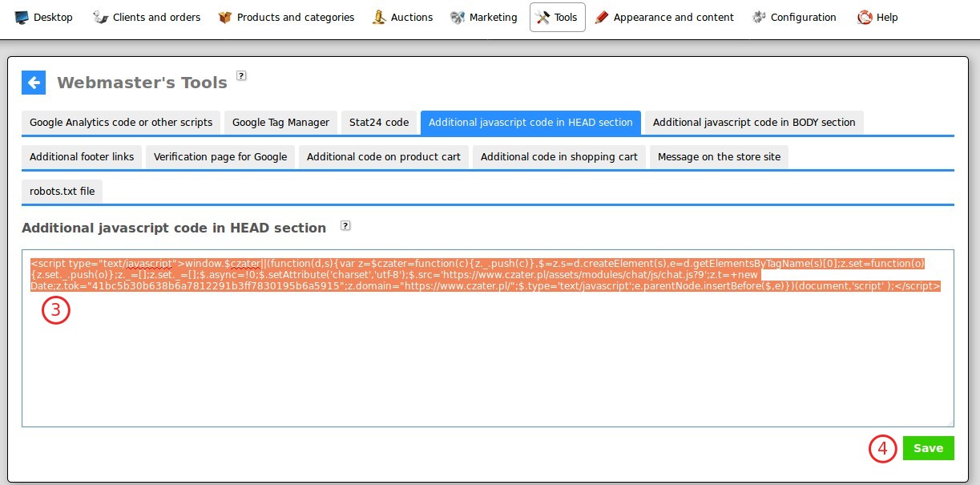Switch to the Google Tag Manager tab
The image size is (980, 485).
coord(280,123)
